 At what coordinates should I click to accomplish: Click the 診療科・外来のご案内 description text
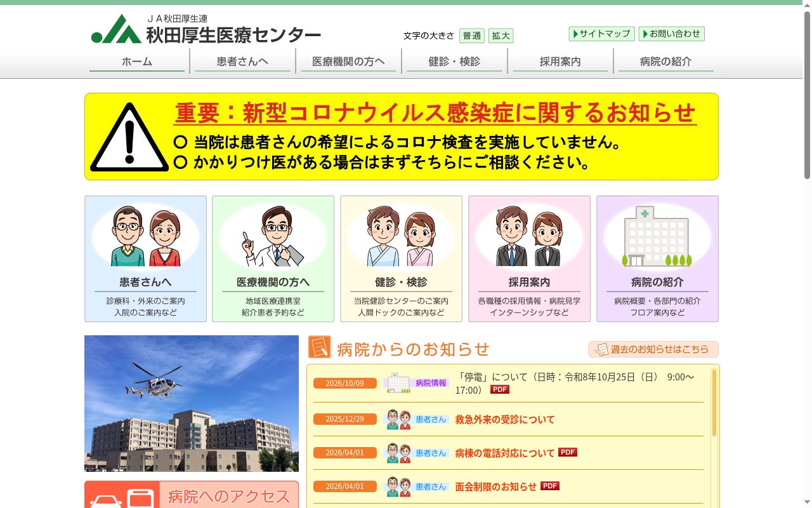(146, 301)
